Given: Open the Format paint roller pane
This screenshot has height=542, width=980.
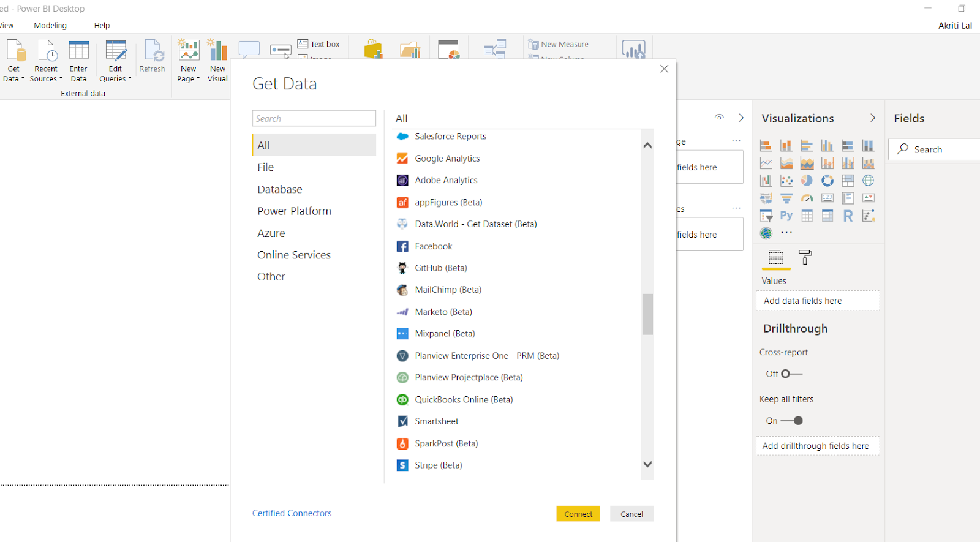Looking at the screenshot, I should [x=805, y=258].
